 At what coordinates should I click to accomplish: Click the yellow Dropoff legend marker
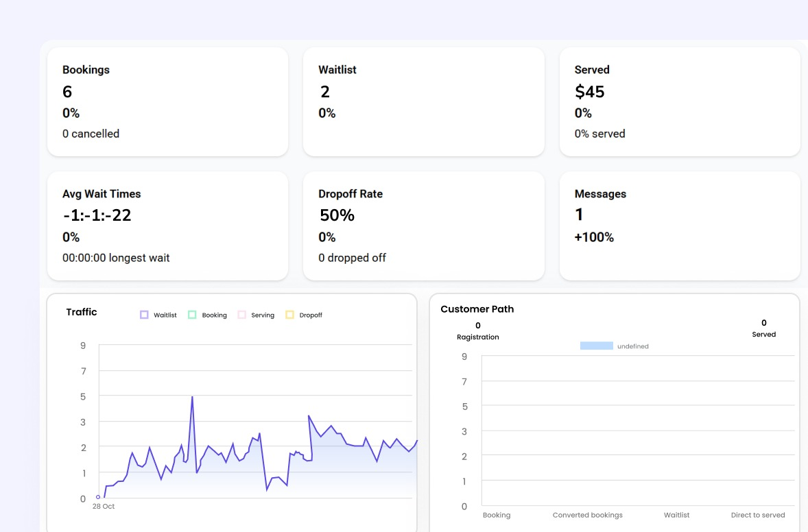[x=289, y=315]
